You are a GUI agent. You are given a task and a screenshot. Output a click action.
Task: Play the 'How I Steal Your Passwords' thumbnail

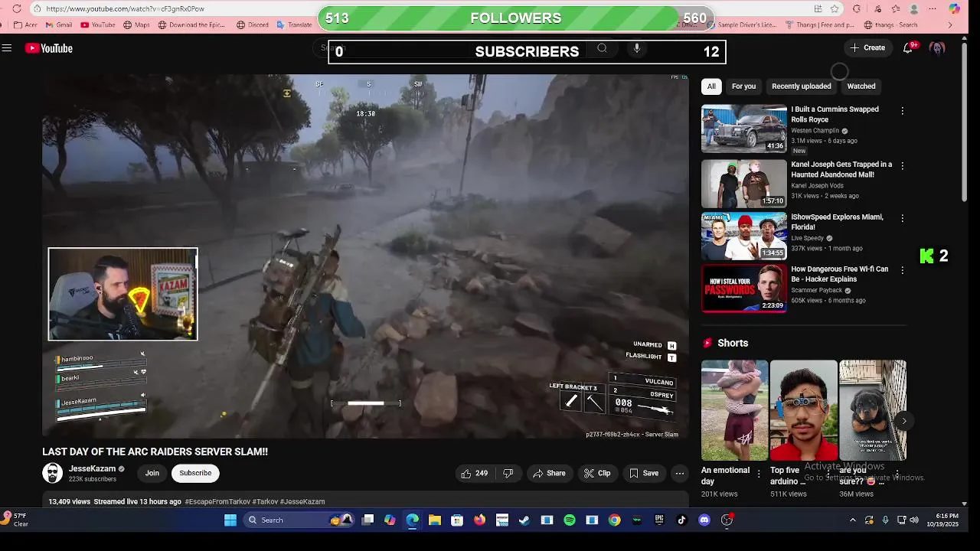pos(744,289)
